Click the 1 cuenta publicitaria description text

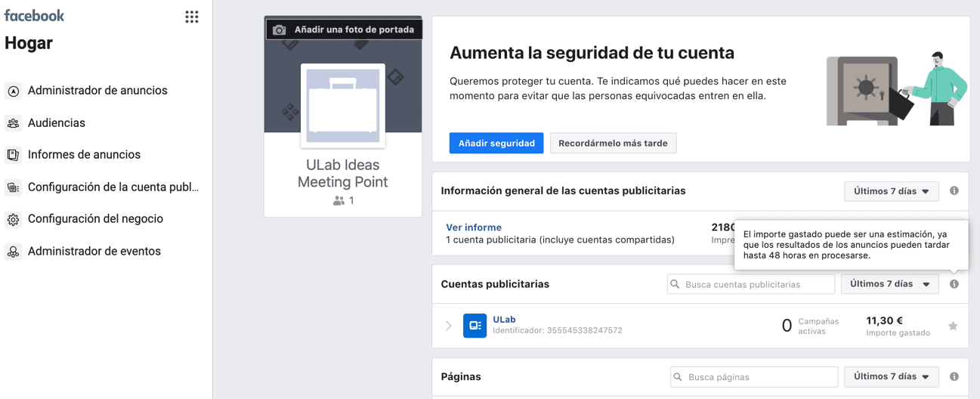[x=560, y=240]
